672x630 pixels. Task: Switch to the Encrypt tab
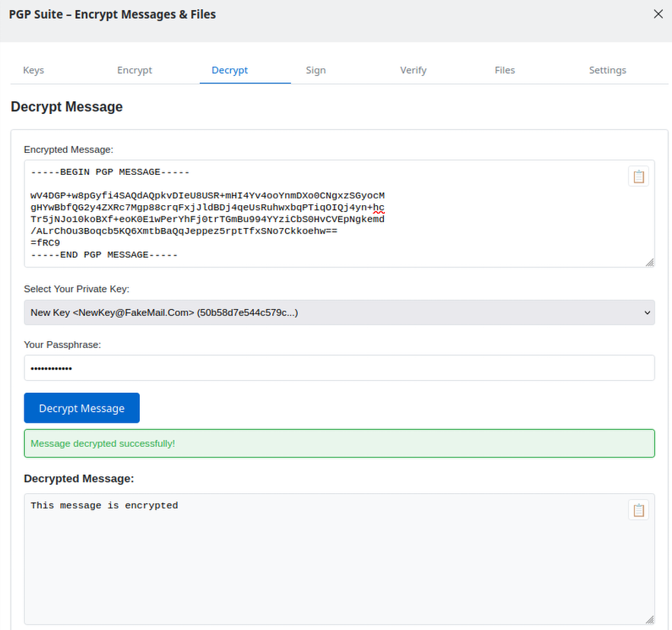pos(135,70)
